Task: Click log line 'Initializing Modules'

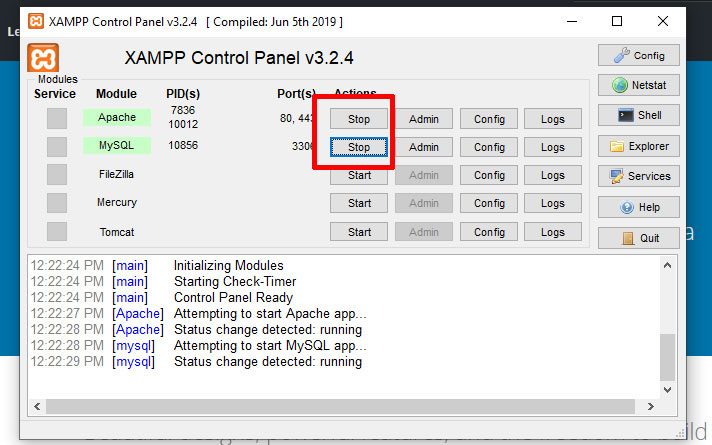Action: (228, 265)
